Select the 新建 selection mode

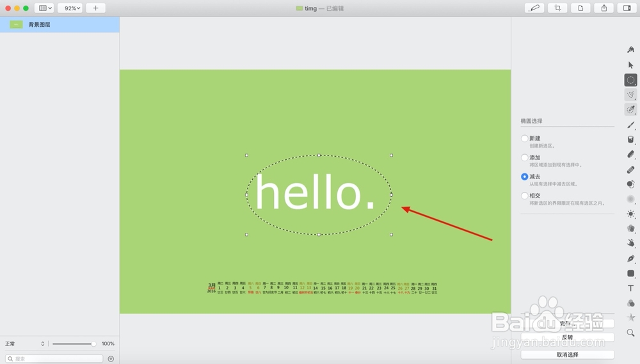[525, 138]
